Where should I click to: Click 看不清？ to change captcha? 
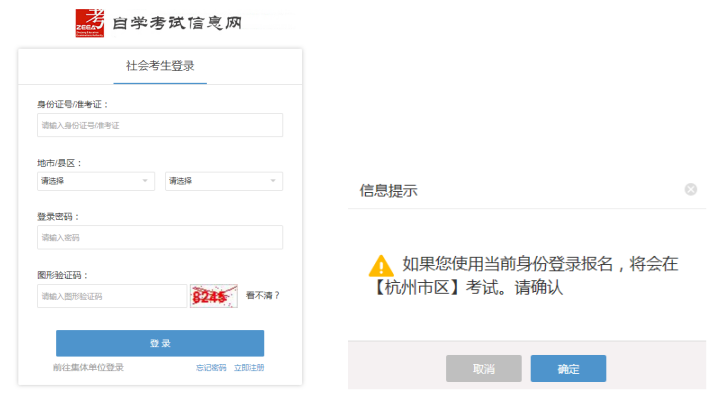(263, 296)
